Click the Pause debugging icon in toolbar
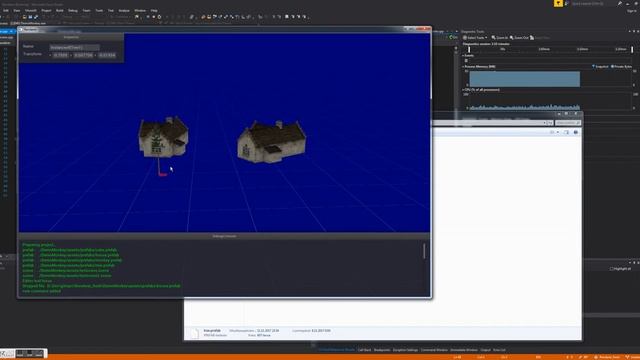 point(148,17)
